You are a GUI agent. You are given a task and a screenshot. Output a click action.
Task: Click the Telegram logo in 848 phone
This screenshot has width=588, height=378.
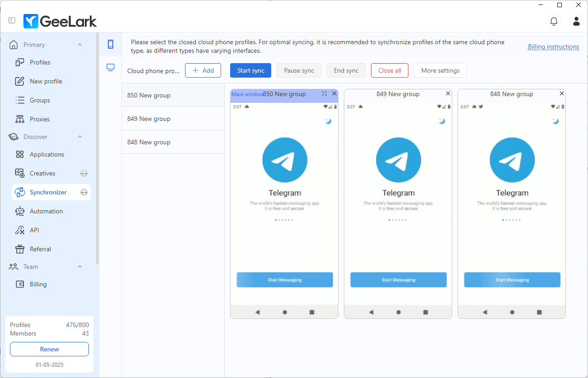[512, 160]
